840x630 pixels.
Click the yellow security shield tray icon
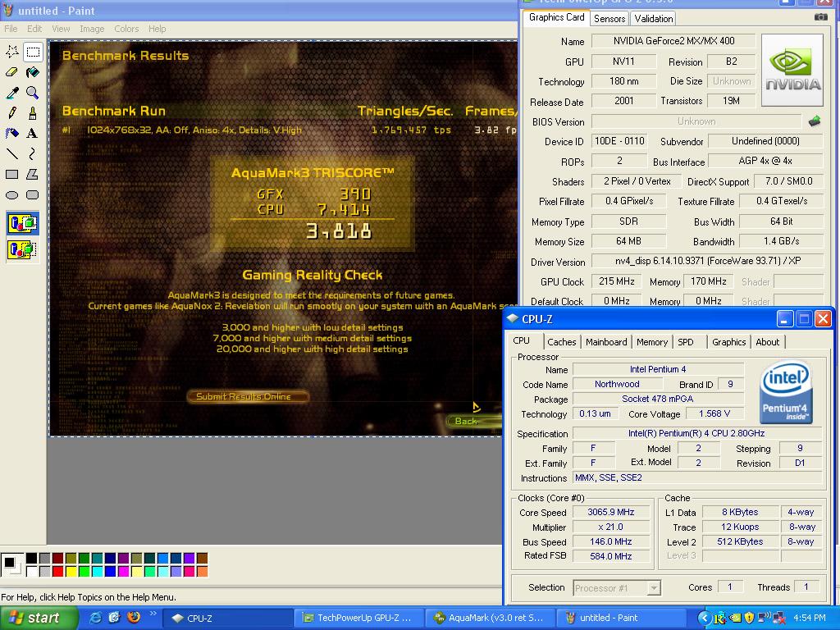point(749,619)
